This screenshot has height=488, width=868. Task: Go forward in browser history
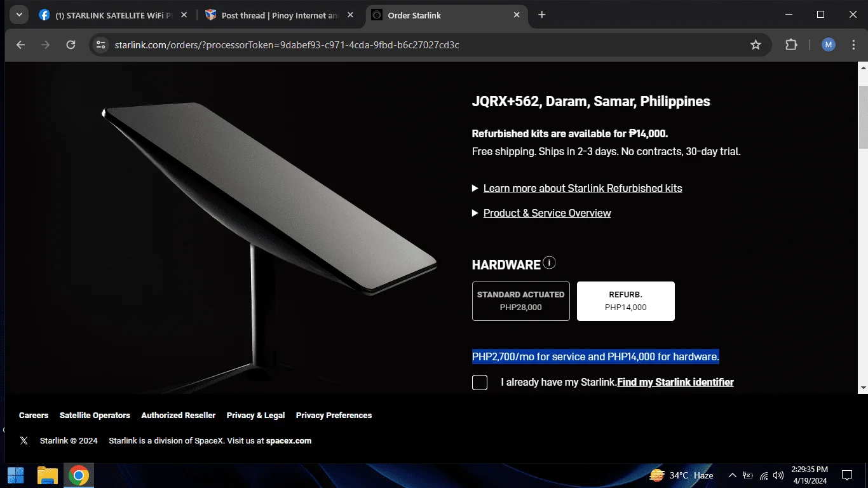point(45,44)
